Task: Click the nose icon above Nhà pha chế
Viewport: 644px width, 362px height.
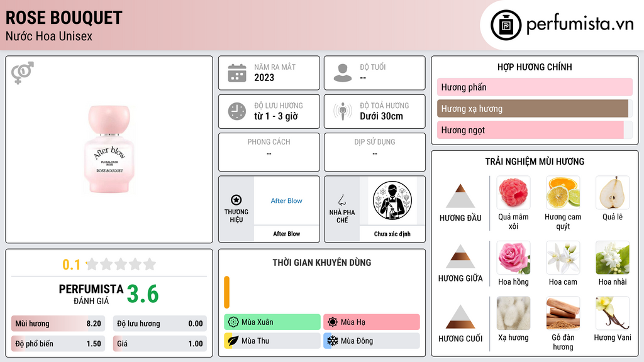Action: [x=341, y=200]
